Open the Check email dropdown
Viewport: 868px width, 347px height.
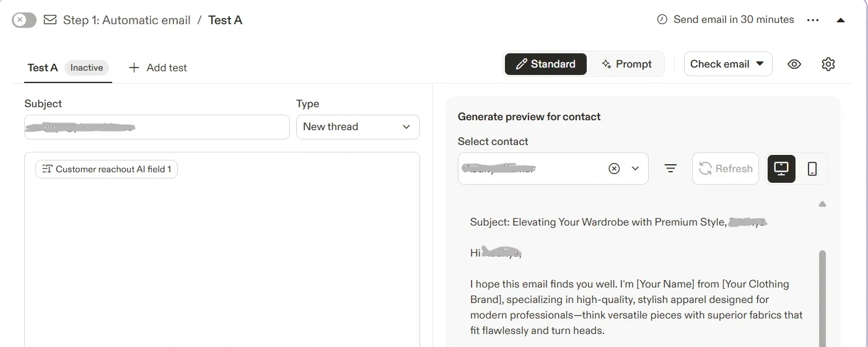727,64
